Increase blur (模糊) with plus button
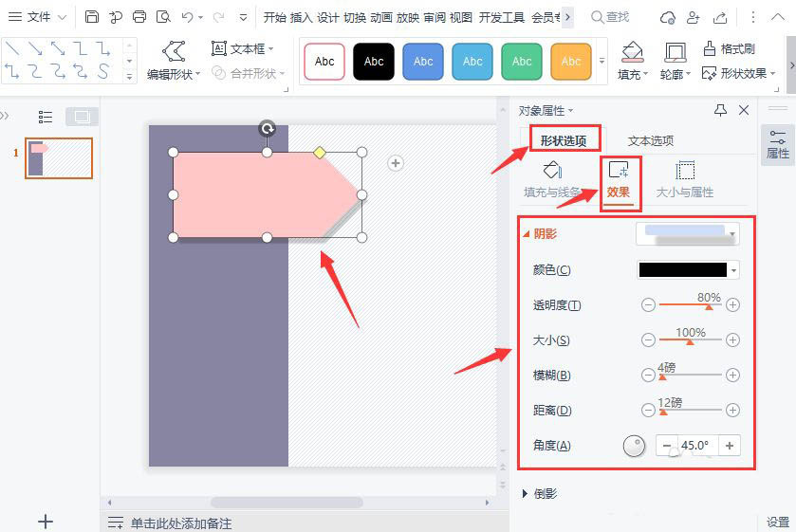The height and width of the screenshot is (532, 796). [732, 376]
